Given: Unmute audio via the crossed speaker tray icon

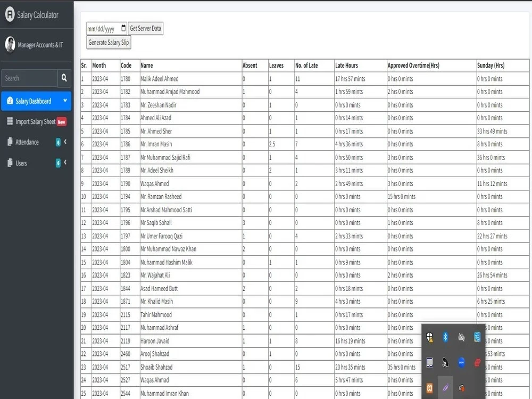Looking at the screenshot, I should pos(461,337).
